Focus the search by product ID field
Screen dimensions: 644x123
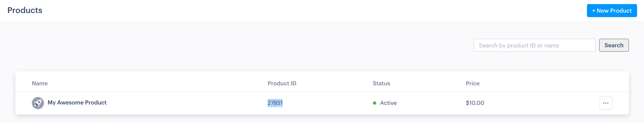(x=535, y=45)
